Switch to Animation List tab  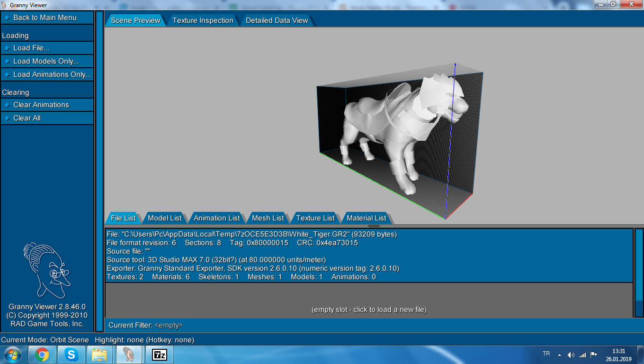pos(216,218)
